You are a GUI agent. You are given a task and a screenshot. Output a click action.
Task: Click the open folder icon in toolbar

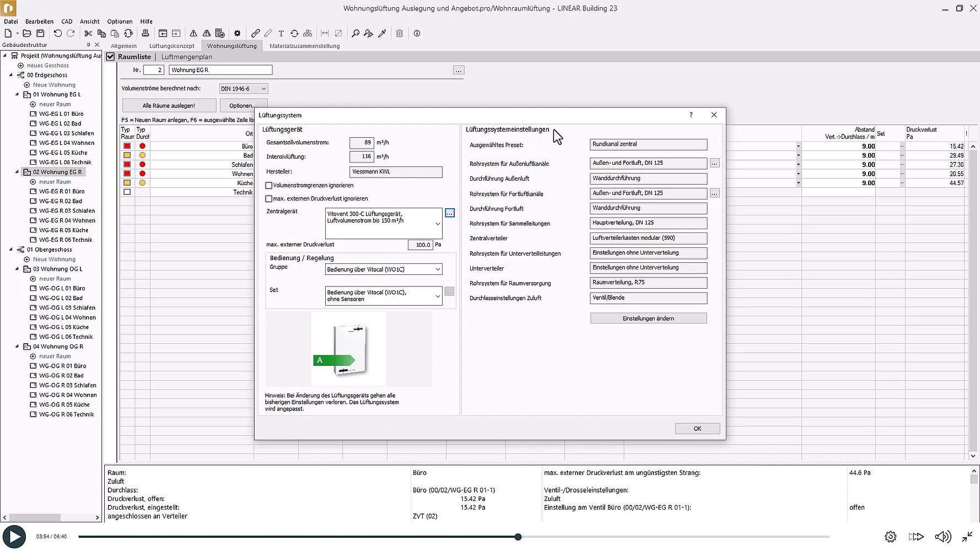pos(26,34)
